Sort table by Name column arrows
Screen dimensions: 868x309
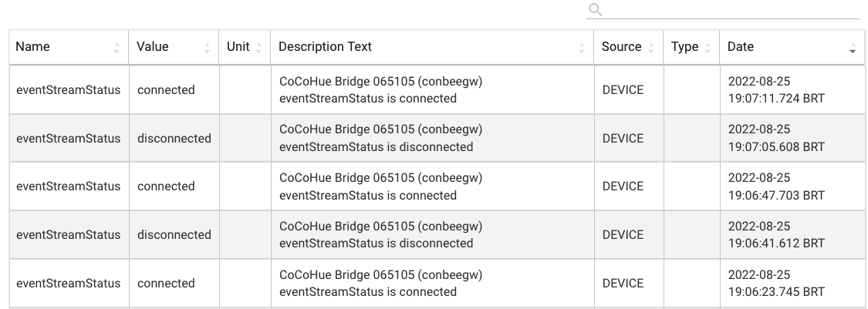click(x=117, y=48)
